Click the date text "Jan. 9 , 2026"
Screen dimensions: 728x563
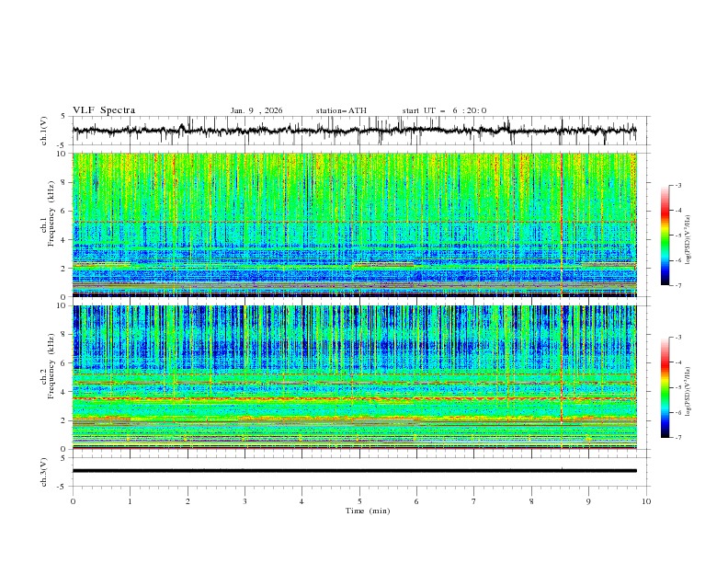pyautogui.click(x=256, y=110)
